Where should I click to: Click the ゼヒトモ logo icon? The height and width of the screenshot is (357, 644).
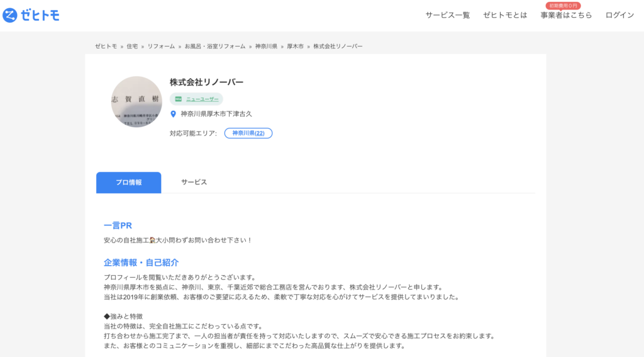[x=10, y=15]
